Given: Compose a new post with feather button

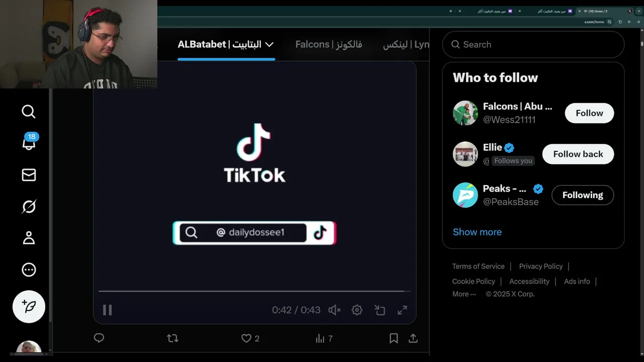Looking at the screenshot, I should (x=29, y=307).
